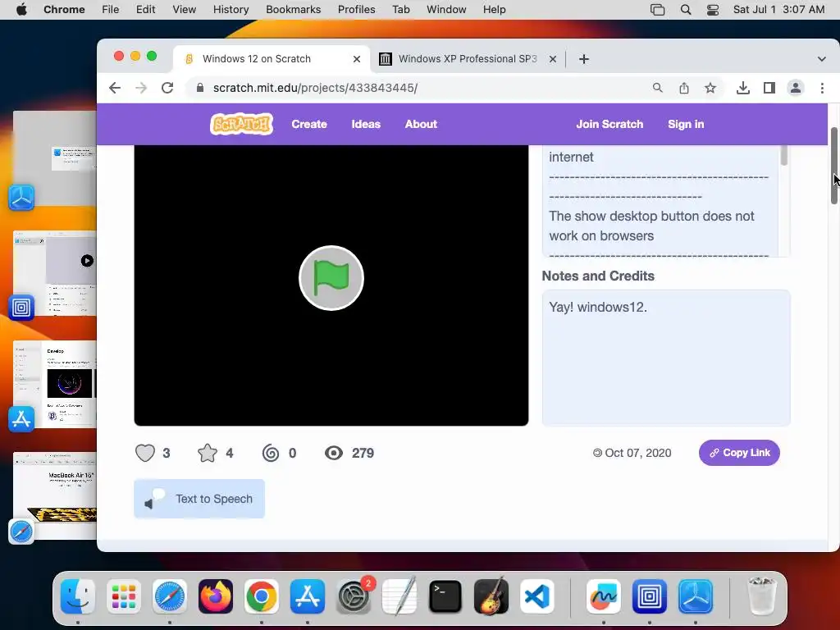Expand the tab search dropdown arrow
Screen dimensions: 840x630
pyautogui.click(x=821, y=59)
